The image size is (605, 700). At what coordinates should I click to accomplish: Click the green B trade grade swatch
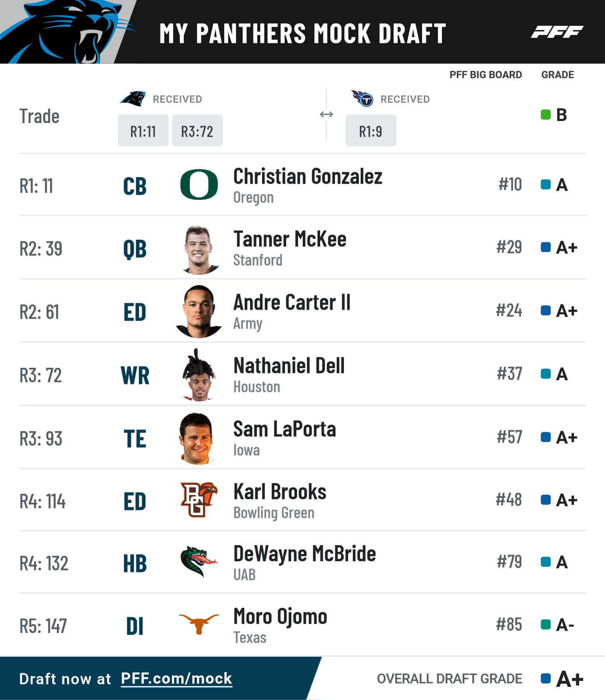point(546,115)
